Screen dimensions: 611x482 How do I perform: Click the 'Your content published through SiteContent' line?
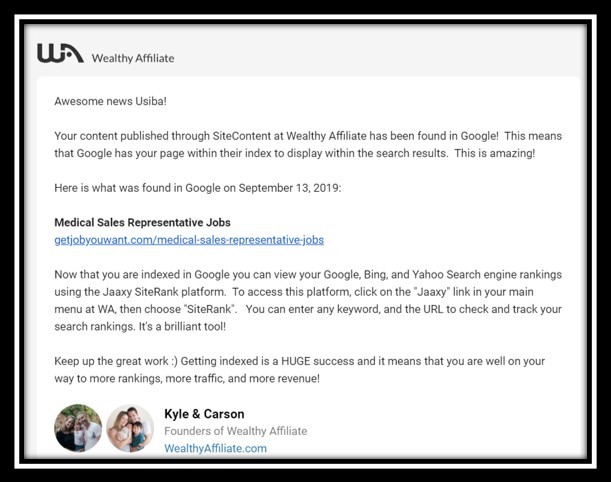coord(308,136)
